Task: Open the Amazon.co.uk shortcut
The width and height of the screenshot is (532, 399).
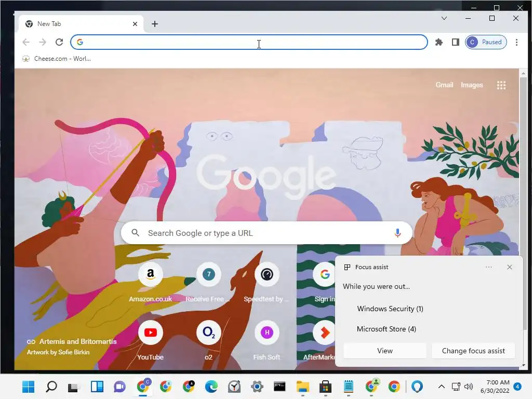Action: point(150,282)
